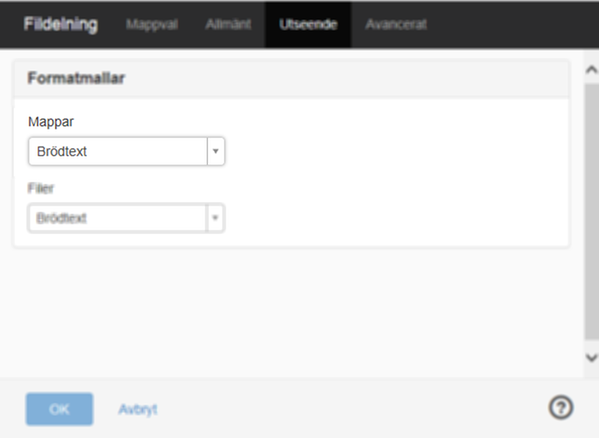This screenshot has width=599, height=438.
Task: Click the scroll down arrow icon
Action: 591,358
